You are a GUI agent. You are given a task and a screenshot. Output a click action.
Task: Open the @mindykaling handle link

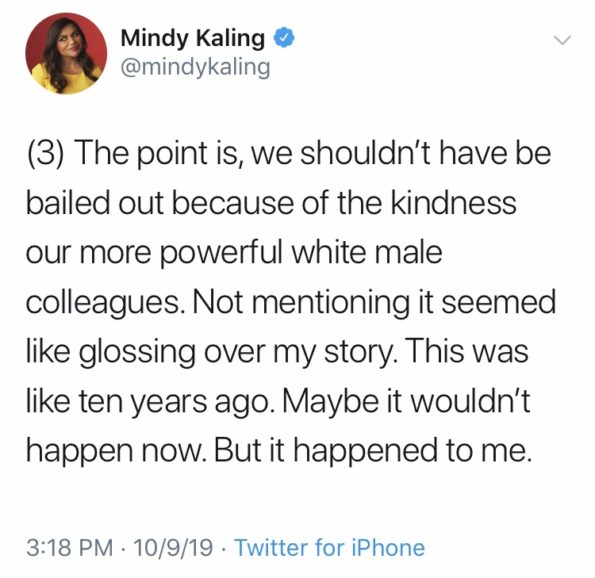pyautogui.click(x=195, y=67)
